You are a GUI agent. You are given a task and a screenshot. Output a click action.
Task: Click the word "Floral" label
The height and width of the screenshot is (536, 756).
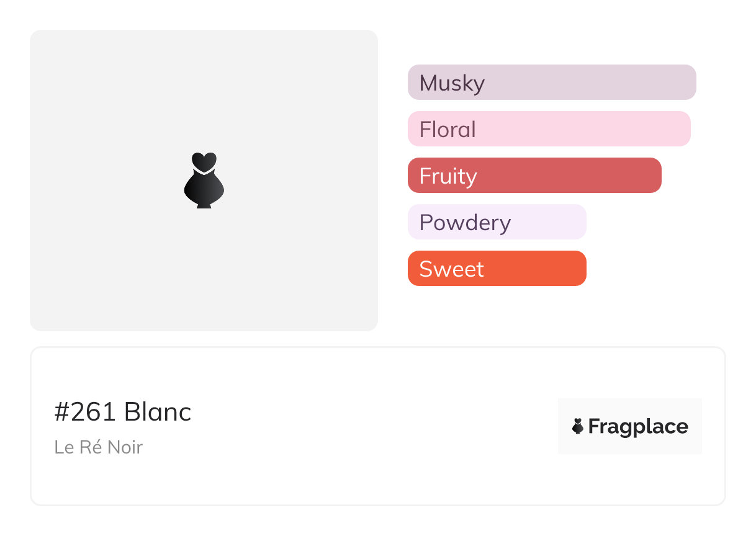(448, 129)
